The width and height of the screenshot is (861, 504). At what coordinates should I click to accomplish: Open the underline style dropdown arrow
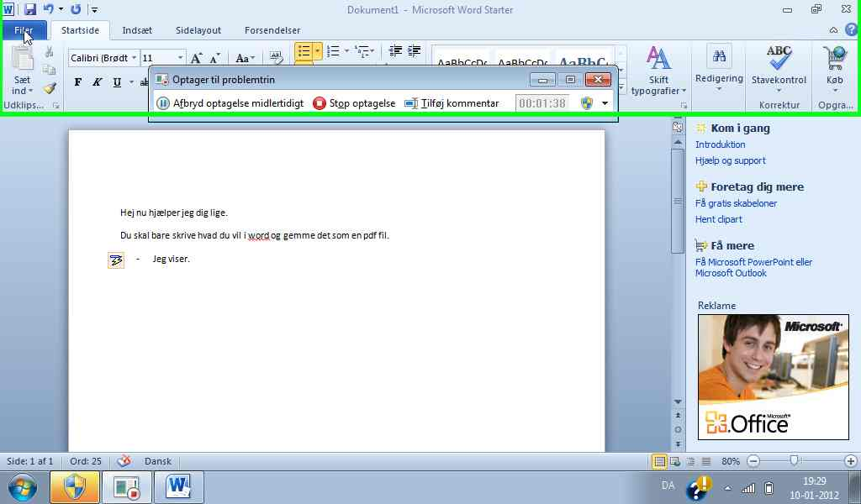(x=131, y=82)
